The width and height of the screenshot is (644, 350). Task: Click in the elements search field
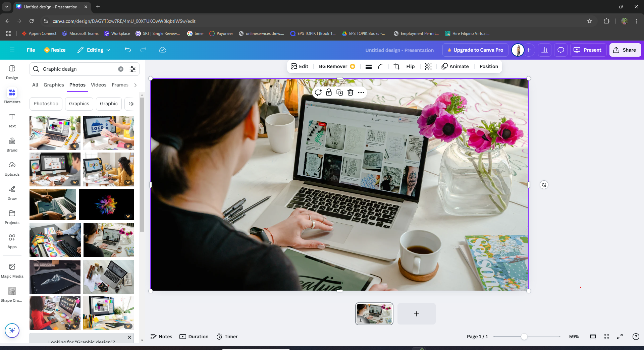pyautogui.click(x=79, y=69)
